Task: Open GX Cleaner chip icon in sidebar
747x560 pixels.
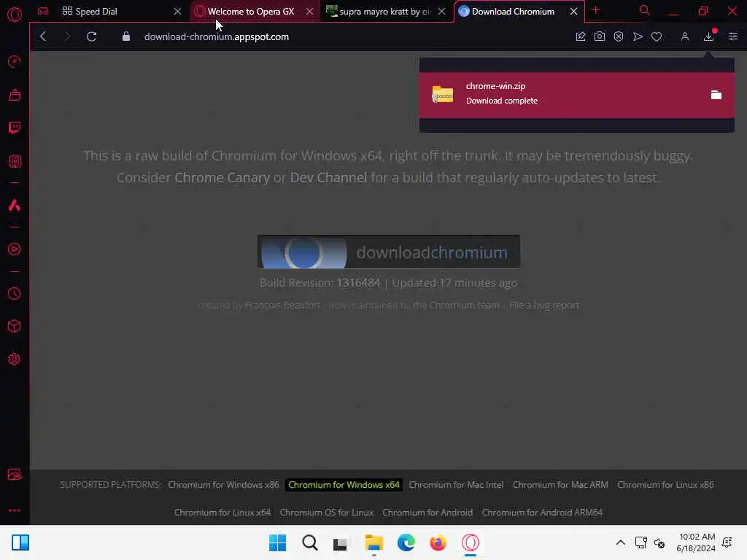Action: tap(15, 161)
